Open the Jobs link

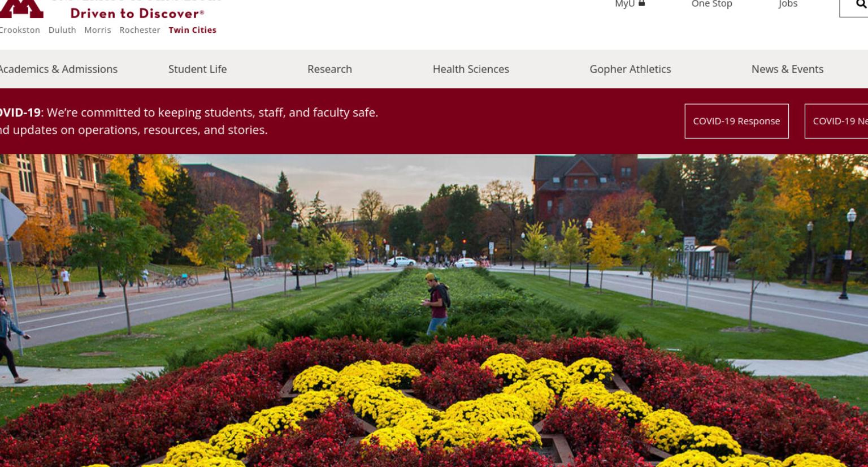(788, 4)
